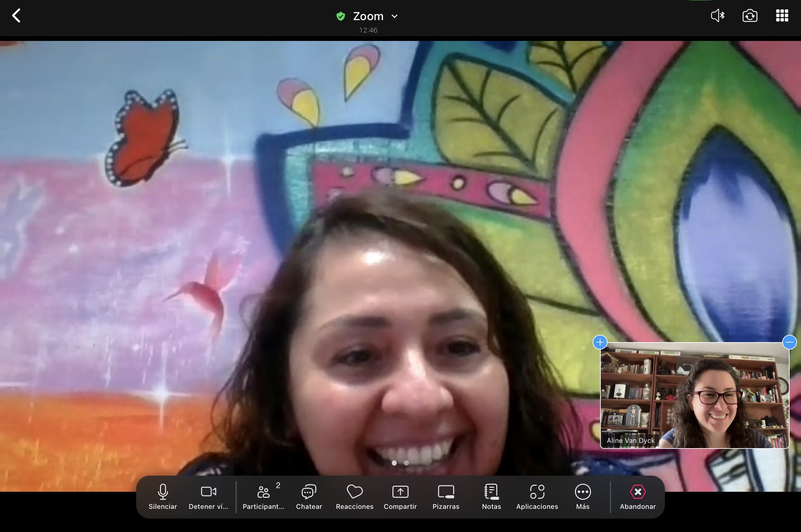The image size is (801, 532).
Task: Open Aplicaciones apps panel
Action: pos(537,497)
